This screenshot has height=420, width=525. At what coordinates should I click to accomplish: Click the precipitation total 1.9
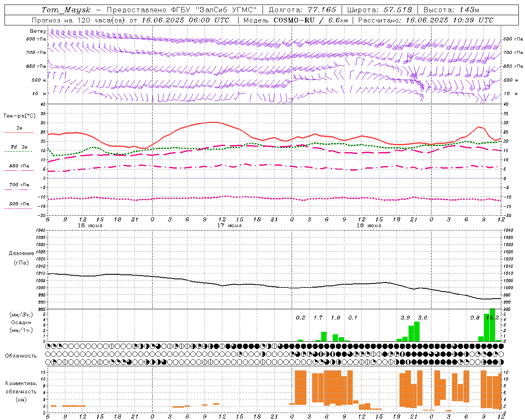pos(336,317)
